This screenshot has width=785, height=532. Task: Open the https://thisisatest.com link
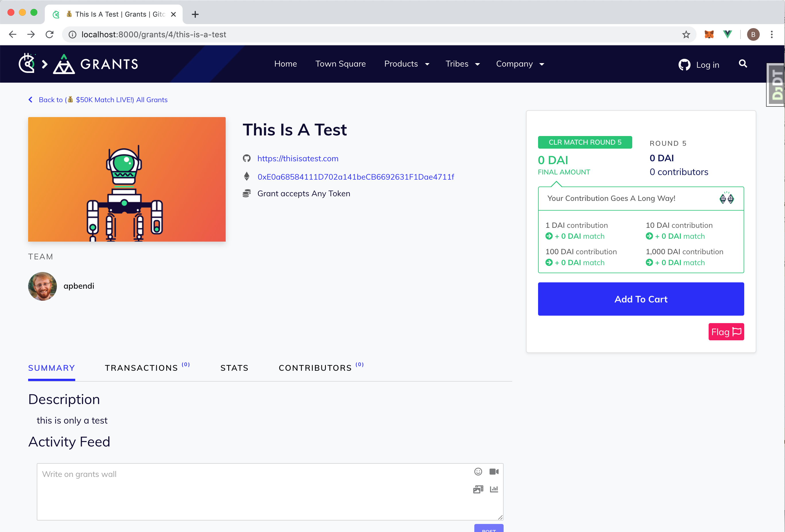point(297,158)
